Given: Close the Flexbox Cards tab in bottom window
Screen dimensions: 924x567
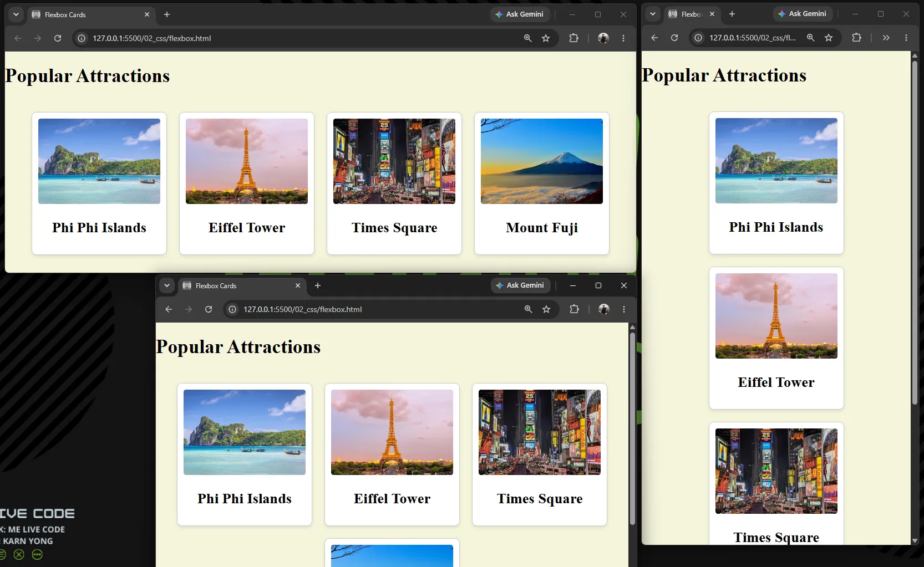Looking at the screenshot, I should point(298,285).
